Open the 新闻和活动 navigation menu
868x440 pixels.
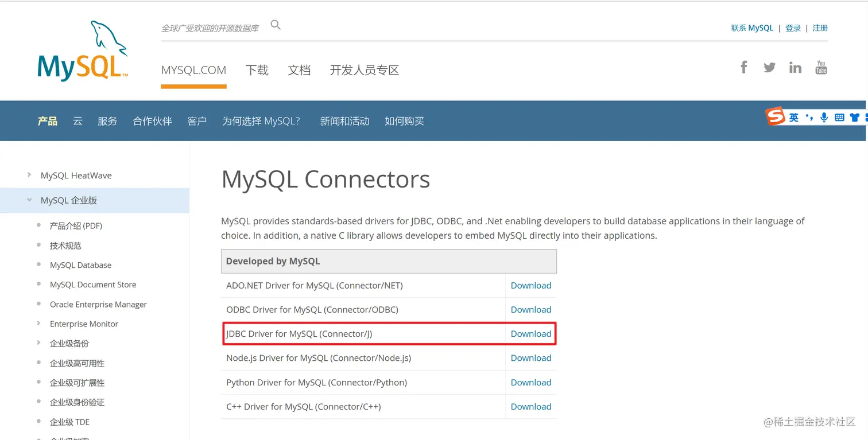344,121
